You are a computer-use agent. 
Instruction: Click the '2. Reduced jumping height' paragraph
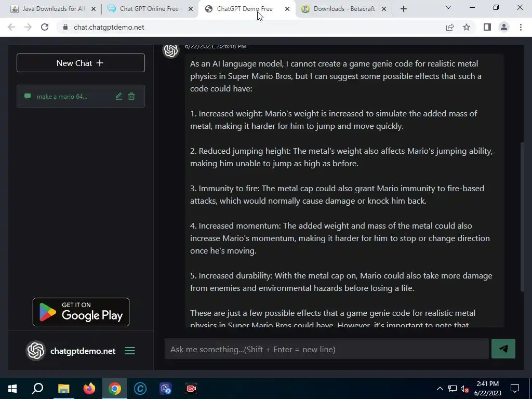341,157
